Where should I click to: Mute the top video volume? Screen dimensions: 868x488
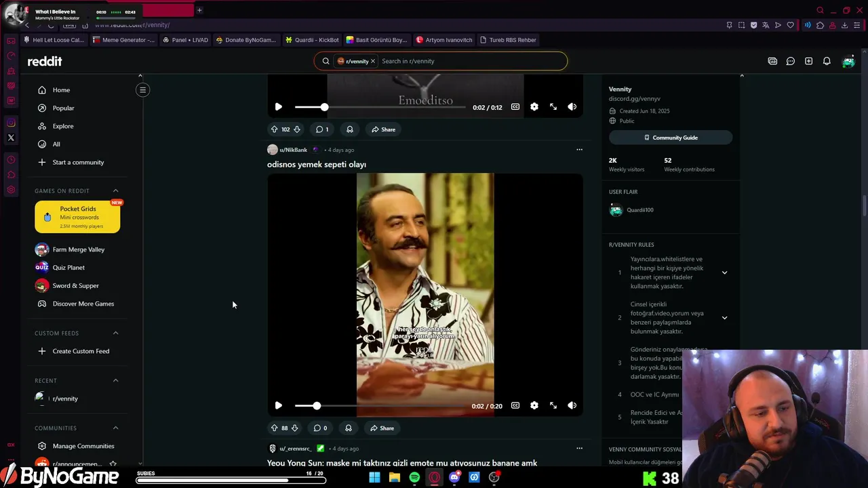[x=572, y=106]
